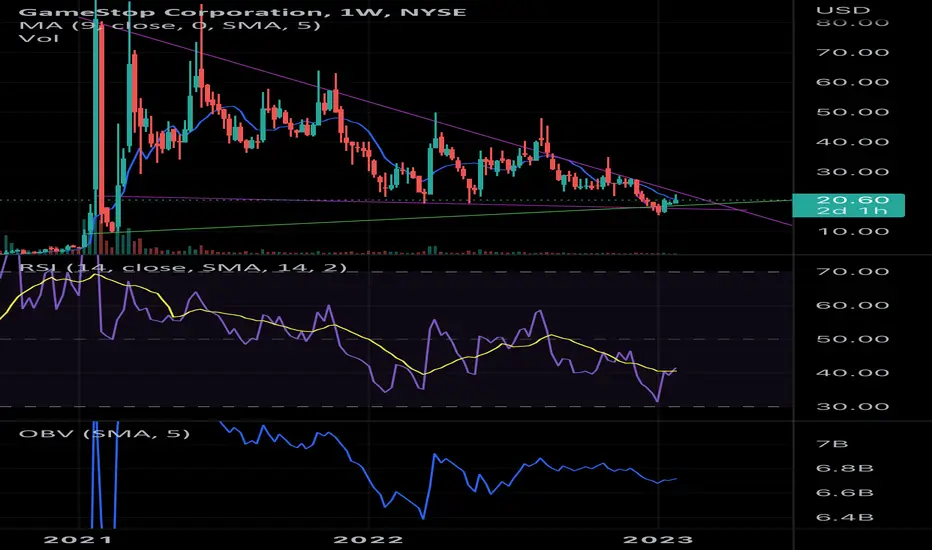Click the OBV 7B axis label

click(x=832, y=444)
